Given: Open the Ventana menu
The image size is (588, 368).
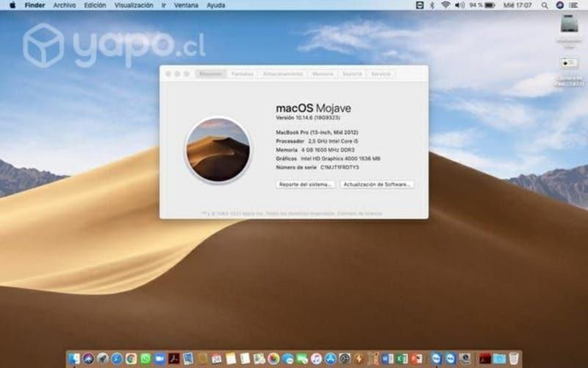Looking at the screenshot, I should tap(186, 5).
